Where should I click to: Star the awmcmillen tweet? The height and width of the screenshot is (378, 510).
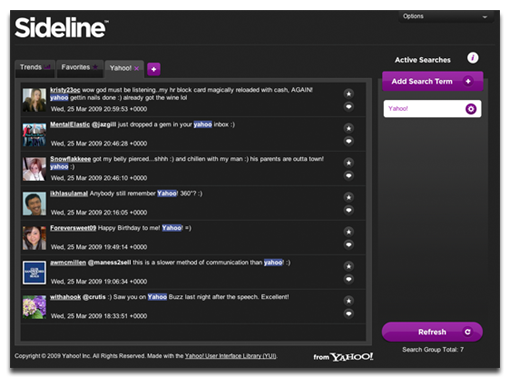click(x=349, y=266)
